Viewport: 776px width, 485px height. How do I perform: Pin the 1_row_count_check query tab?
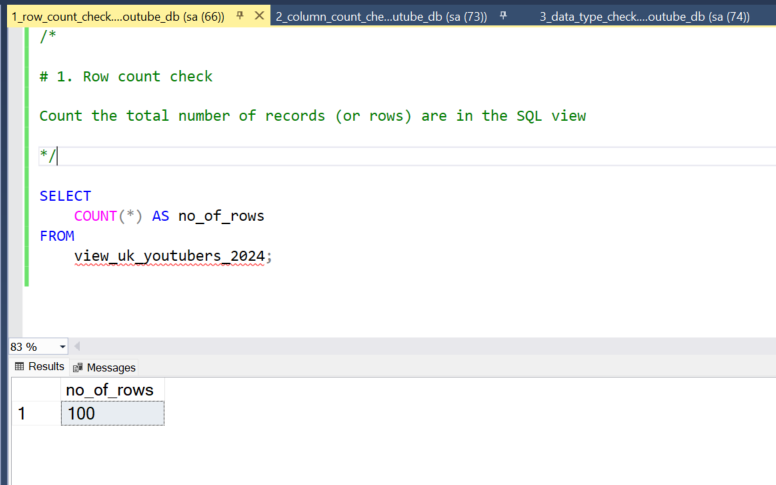(240, 16)
